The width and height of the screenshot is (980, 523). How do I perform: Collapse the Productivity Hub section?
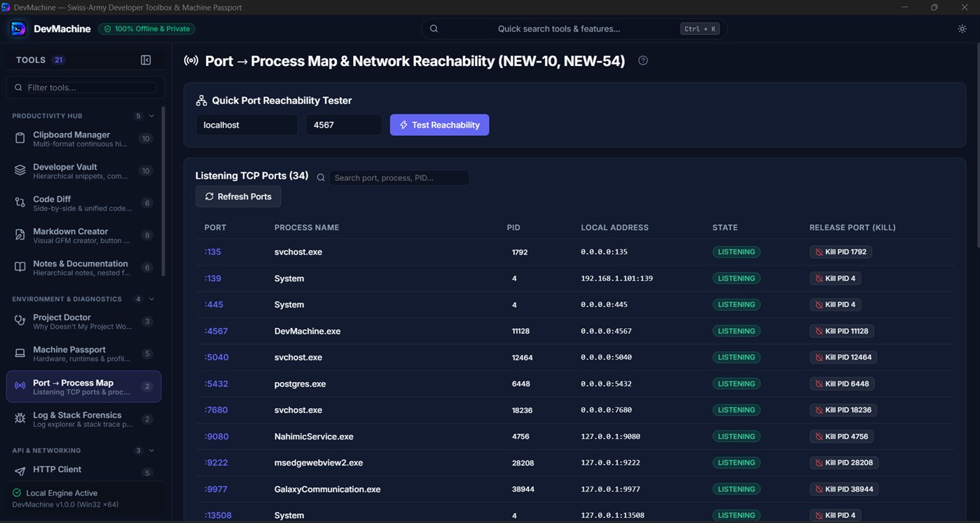(x=151, y=116)
